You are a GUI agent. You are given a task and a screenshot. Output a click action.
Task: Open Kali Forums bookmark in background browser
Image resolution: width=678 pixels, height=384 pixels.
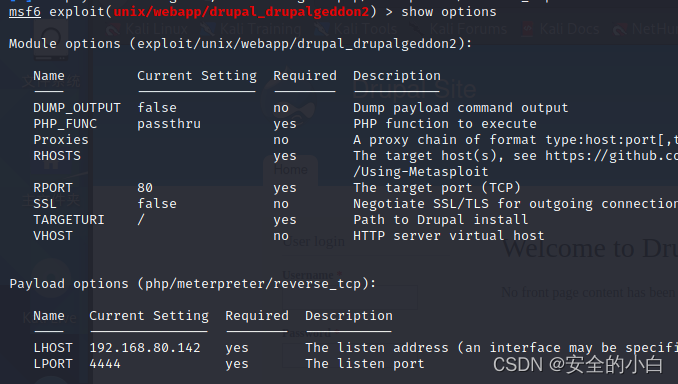458,29
